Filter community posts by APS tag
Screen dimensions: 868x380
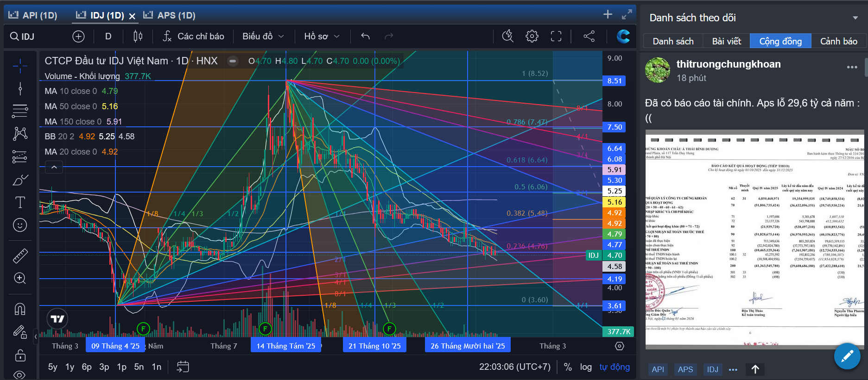coord(685,369)
